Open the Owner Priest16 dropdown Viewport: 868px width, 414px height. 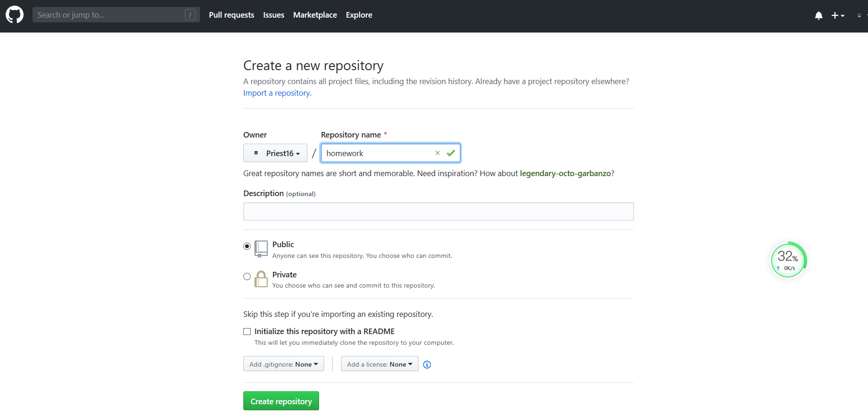275,153
